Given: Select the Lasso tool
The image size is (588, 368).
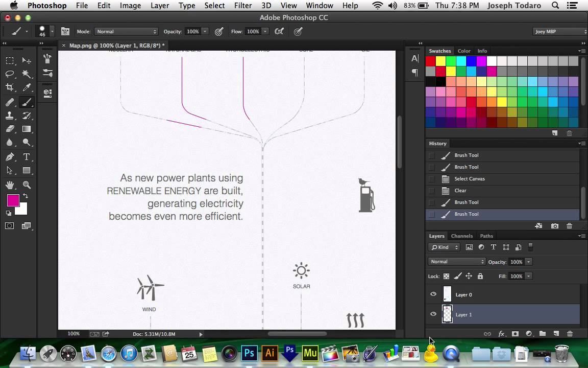Looking at the screenshot, I should click(10, 74).
